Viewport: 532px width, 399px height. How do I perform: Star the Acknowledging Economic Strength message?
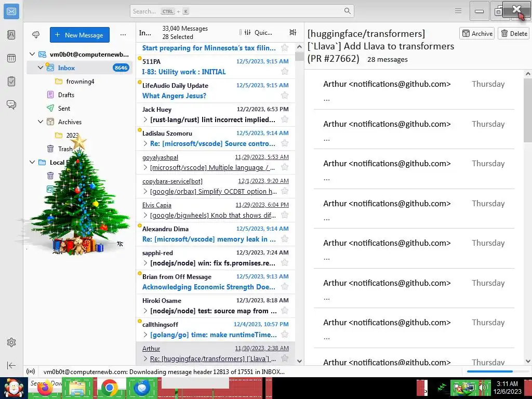pyautogui.click(x=285, y=287)
